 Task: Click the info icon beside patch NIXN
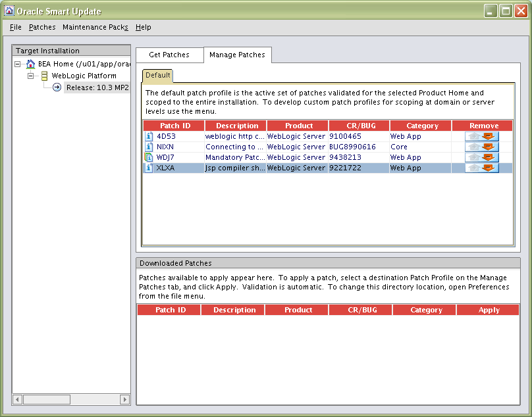[149, 147]
